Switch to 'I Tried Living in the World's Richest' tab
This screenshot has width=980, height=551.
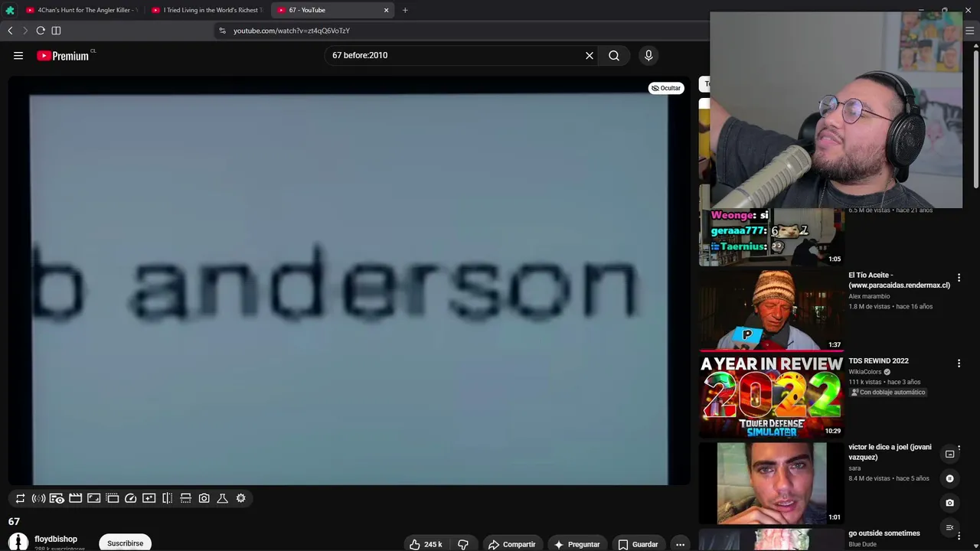(x=207, y=10)
